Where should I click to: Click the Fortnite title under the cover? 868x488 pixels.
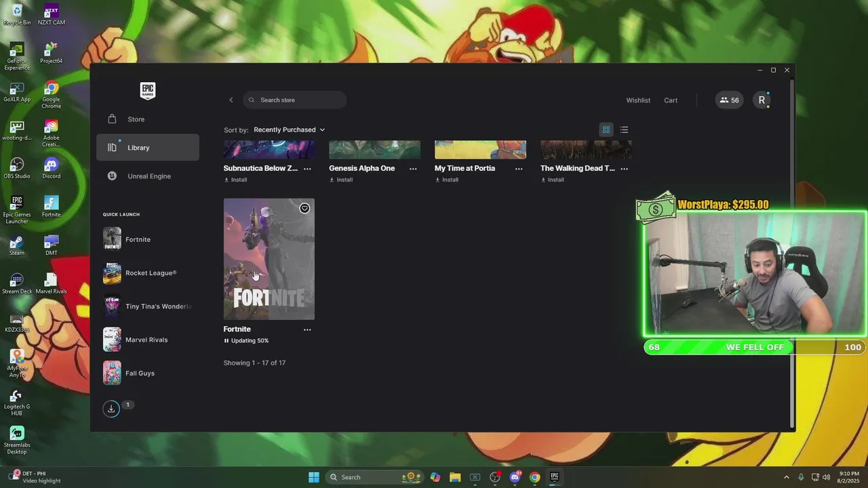click(x=237, y=329)
